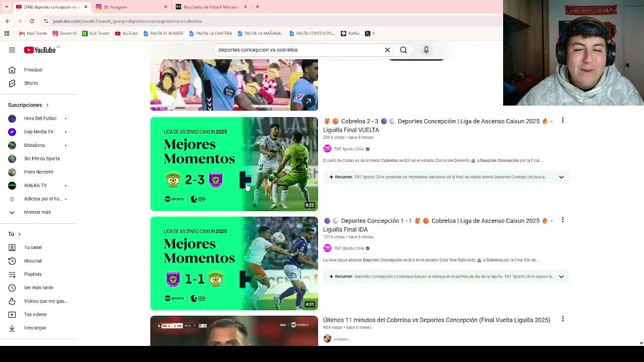Open Shorts in the sidebar
Viewport: 644px width, 362px height.
pyautogui.click(x=31, y=83)
